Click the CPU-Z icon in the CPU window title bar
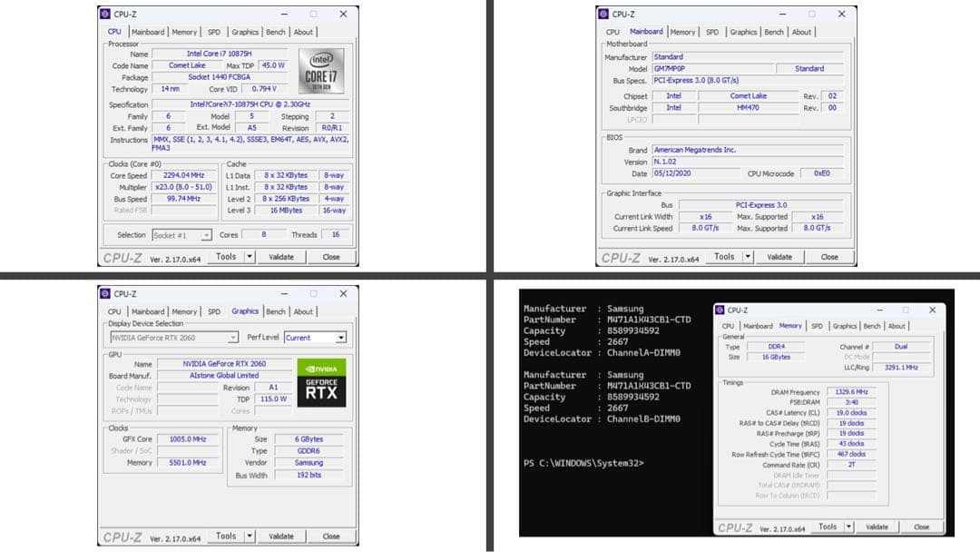 106,14
